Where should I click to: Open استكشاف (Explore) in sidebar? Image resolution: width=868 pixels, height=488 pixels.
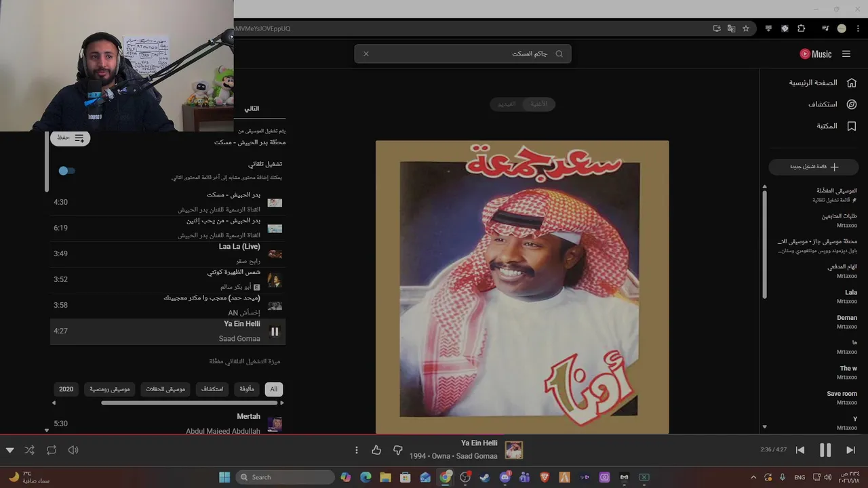pos(832,104)
